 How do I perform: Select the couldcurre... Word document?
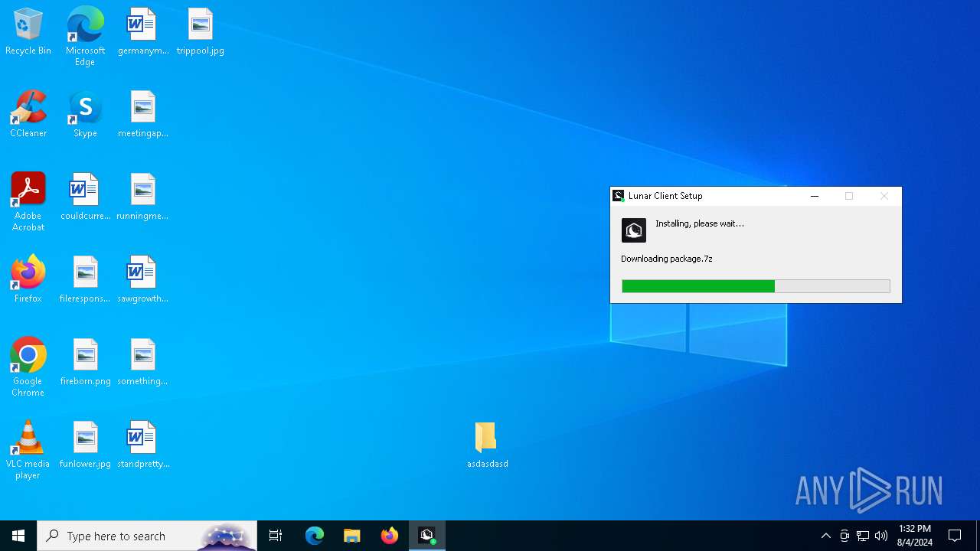85,197
